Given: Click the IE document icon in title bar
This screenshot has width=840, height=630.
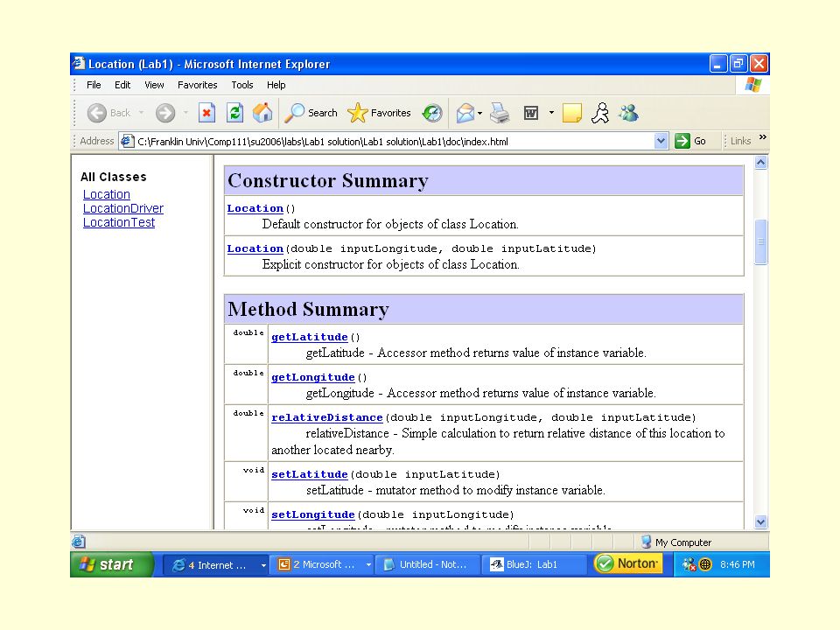Looking at the screenshot, I should click(79, 63).
